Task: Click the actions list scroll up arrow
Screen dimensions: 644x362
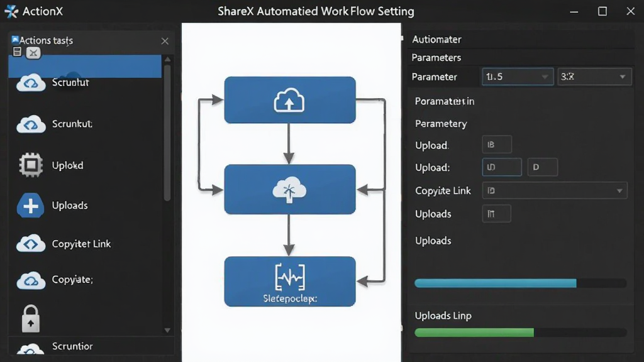Action: (x=167, y=60)
